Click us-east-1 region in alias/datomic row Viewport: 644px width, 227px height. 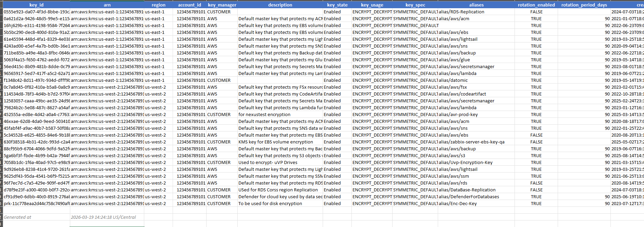tap(158, 80)
